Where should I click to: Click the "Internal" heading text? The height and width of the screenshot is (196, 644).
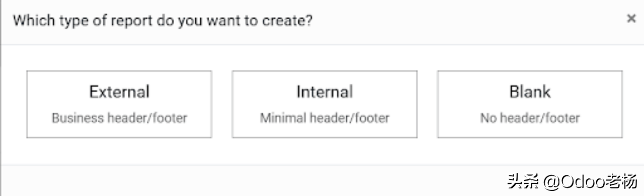[325, 91]
